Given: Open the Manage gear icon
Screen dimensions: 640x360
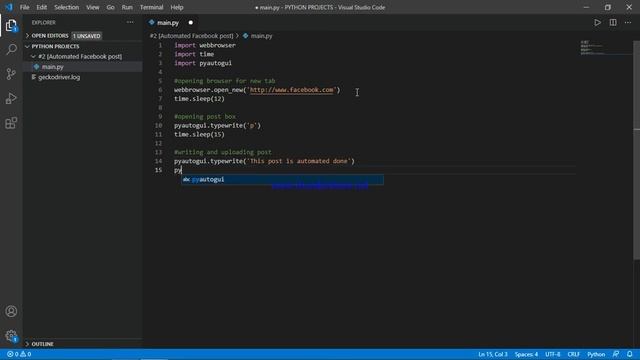Looking at the screenshot, I should [11, 336].
